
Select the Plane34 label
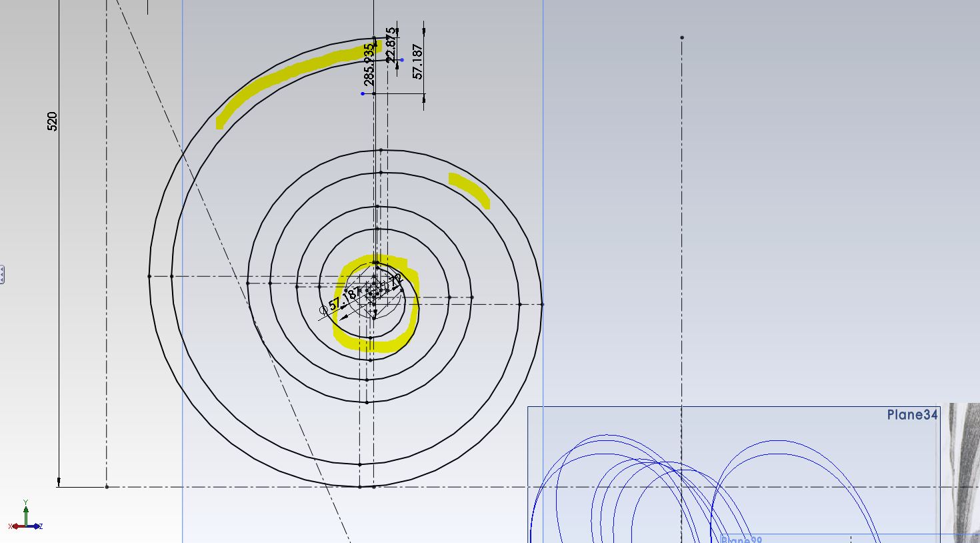[x=914, y=414]
